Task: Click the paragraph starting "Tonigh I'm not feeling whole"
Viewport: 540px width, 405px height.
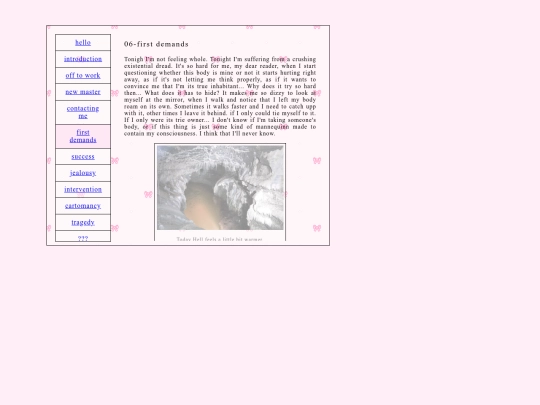Action: 220,96
